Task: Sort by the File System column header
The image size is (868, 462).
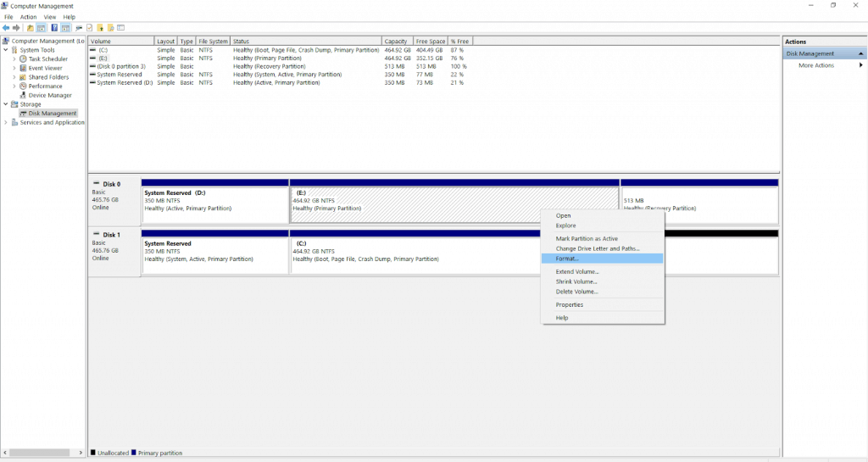Action: click(213, 42)
